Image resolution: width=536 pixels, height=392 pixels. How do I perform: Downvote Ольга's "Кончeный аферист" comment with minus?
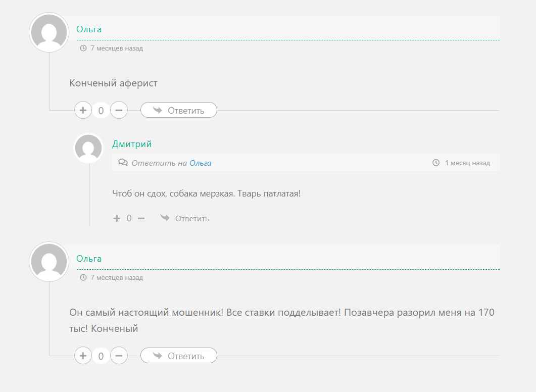point(119,110)
